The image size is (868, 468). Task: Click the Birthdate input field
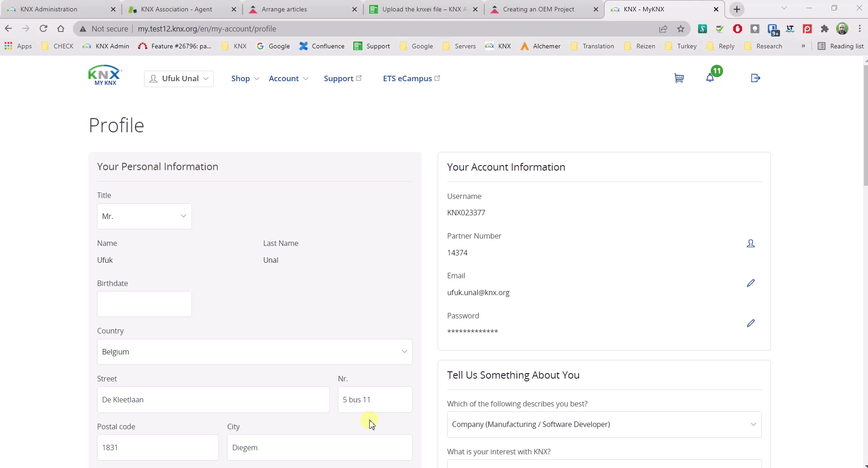[x=145, y=304]
